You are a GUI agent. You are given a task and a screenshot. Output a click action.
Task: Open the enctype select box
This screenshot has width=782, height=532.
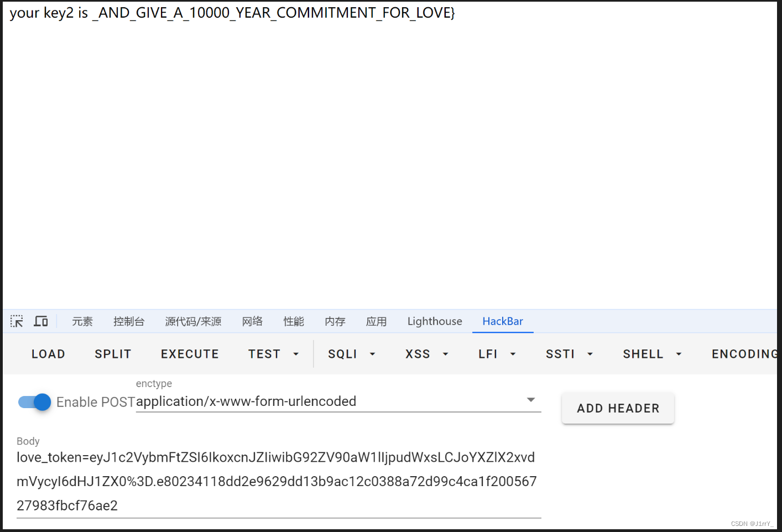pyautogui.click(x=338, y=401)
